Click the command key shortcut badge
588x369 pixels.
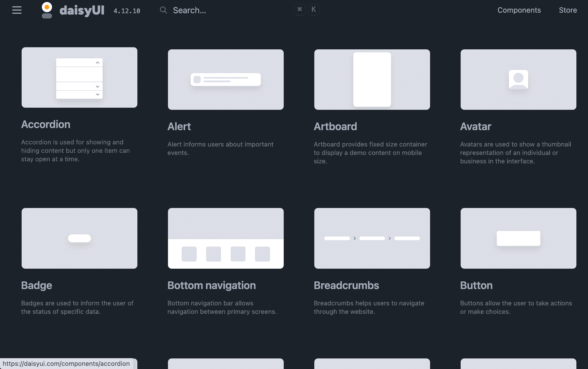coord(300,10)
